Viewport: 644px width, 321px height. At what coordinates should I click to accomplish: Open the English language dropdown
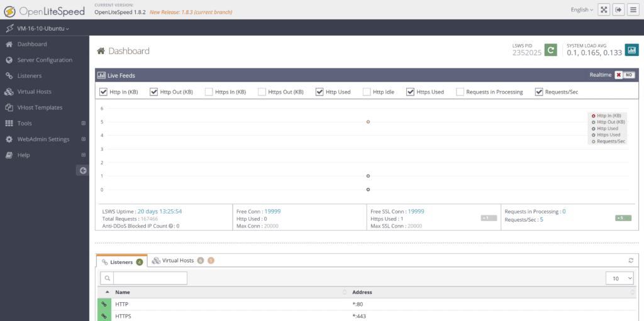pos(581,9)
